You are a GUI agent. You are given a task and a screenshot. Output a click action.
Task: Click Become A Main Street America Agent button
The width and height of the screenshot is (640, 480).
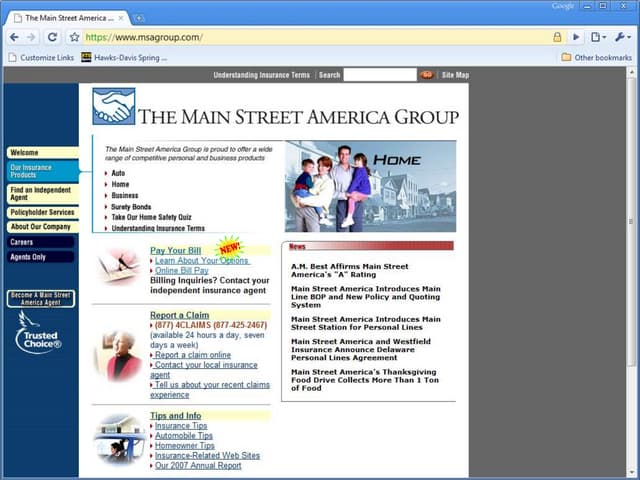(x=41, y=299)
